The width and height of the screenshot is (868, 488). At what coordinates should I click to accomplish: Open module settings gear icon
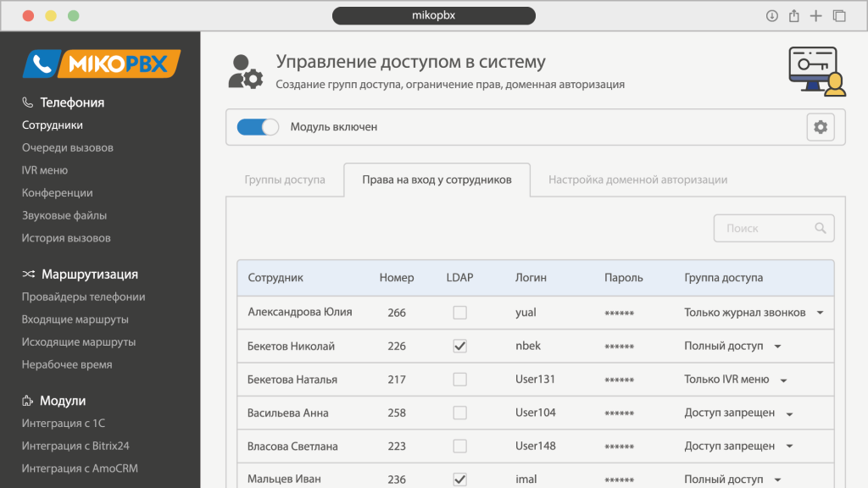[x=820, y=127]
